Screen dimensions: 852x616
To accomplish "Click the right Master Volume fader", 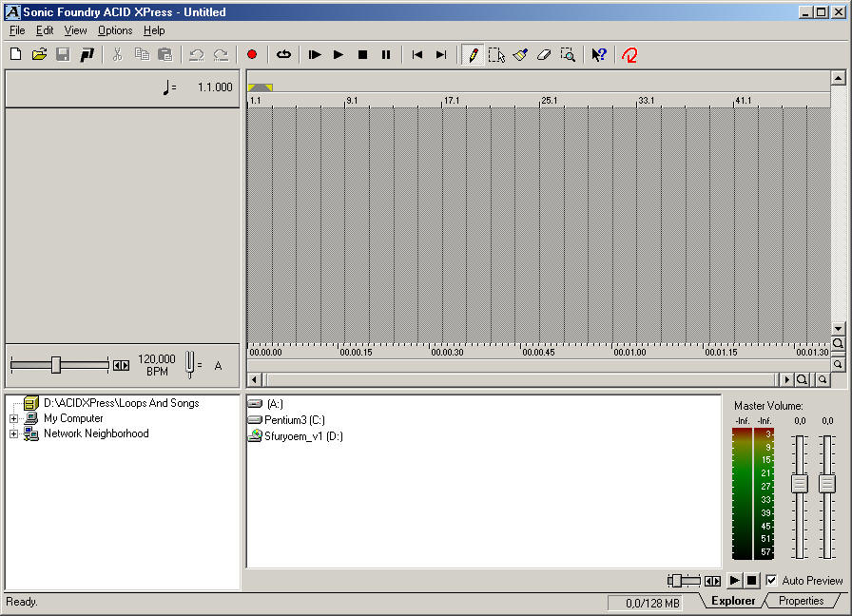I will pyautogui.click(x=827, y=484).
